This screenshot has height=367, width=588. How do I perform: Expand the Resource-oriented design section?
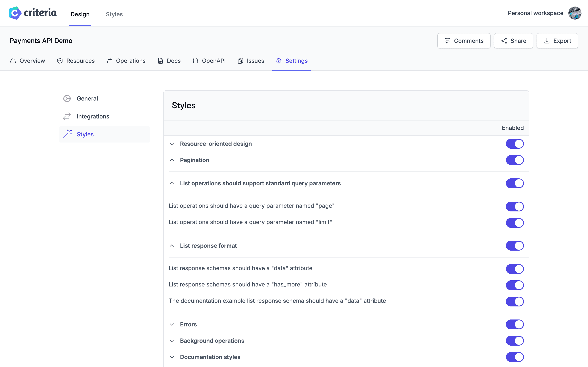point(172,144)
